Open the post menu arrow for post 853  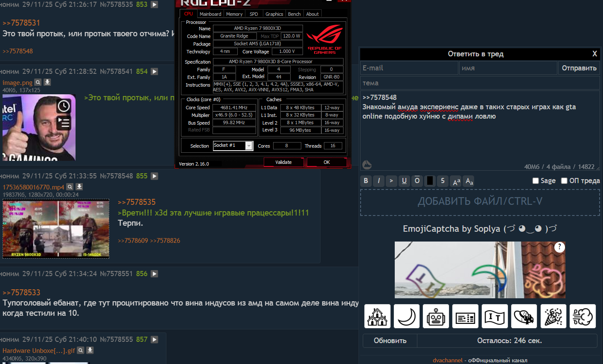pyautogui.click(x=154, y=5)
